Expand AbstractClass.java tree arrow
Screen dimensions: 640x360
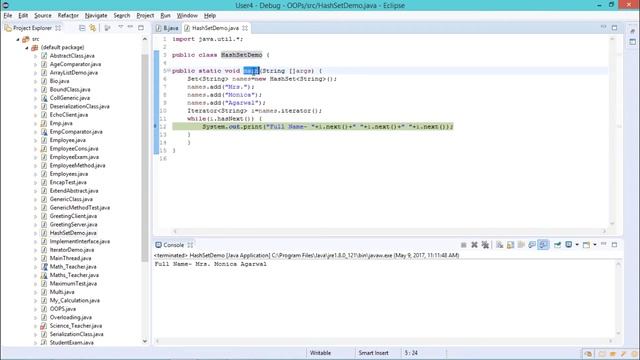pyautogui.click(x=36, y=56)
